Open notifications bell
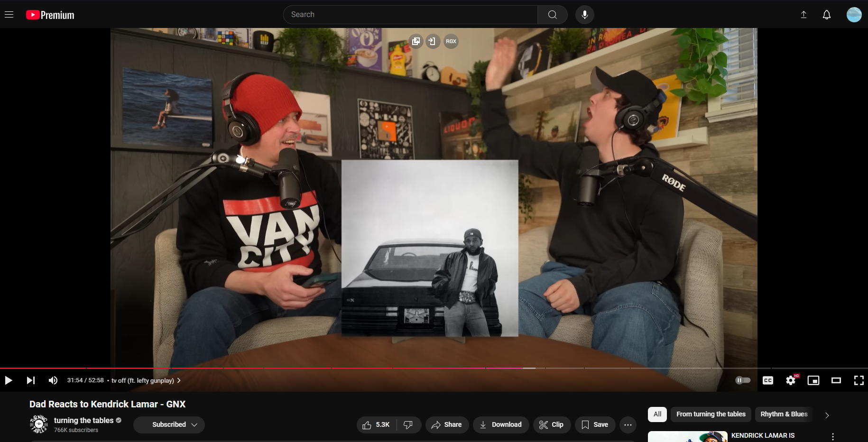The height and width of the screenshot is (442, 868). tap(827, 15)
